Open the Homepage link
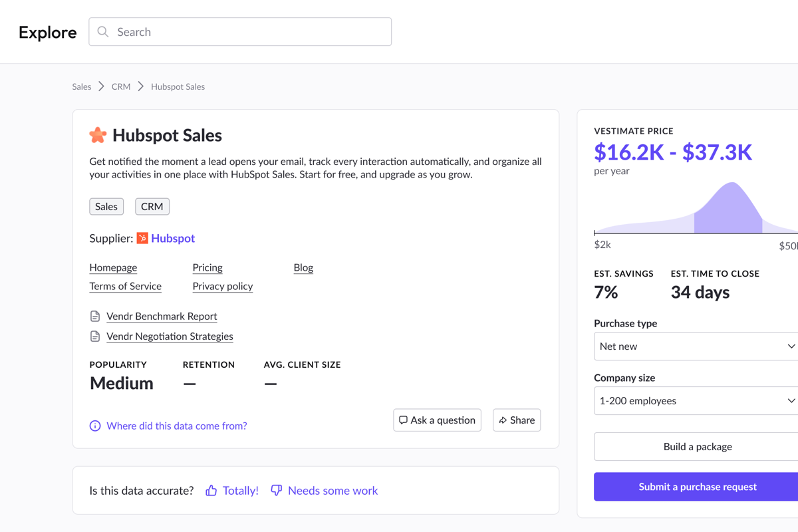This screenshot has height=532, width=798. (x=113, y=267)
